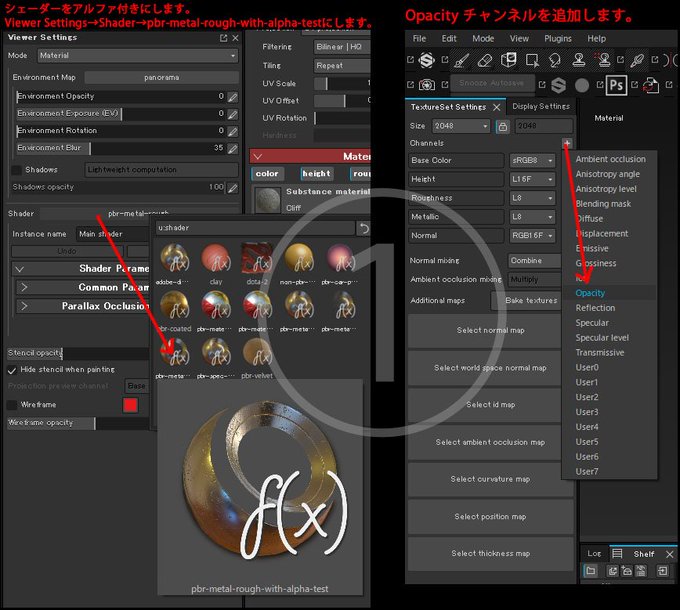This screenshot has width=680, height=610.
Task: Click the pencil icon for Environment Exposure
Action: (x=233, y=114)
